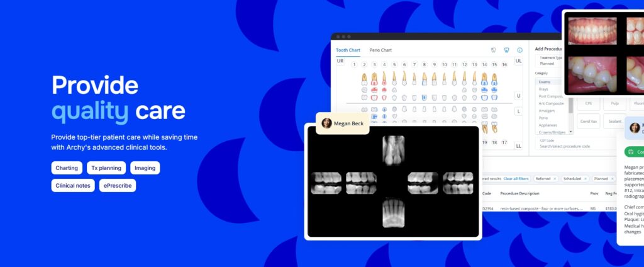Click the Clear all filters link
The width and height of the screenshot is (644, 267).
[516, 179]
